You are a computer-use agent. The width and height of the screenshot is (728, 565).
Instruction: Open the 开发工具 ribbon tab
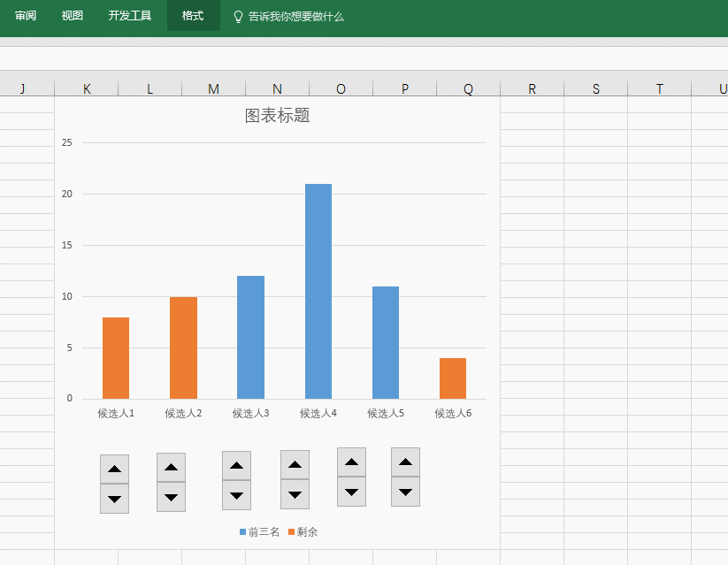pyautogui.click(x=129, y=15)
